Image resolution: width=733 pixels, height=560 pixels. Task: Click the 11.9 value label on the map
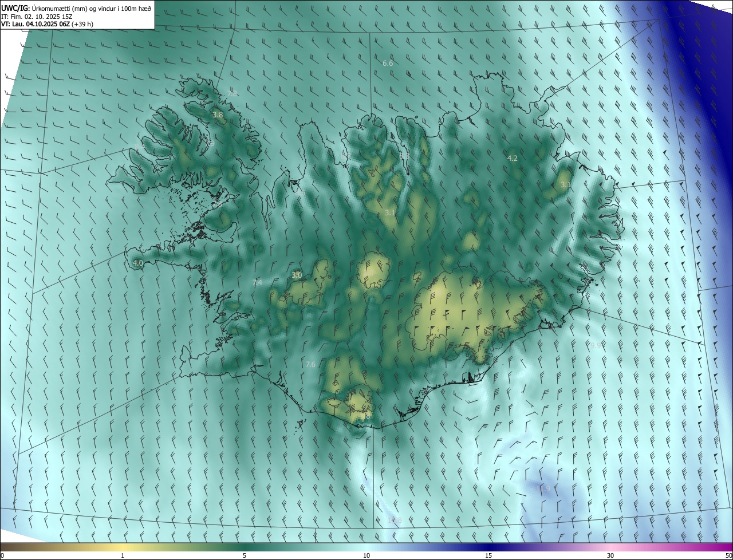click(x=543, y=488)
